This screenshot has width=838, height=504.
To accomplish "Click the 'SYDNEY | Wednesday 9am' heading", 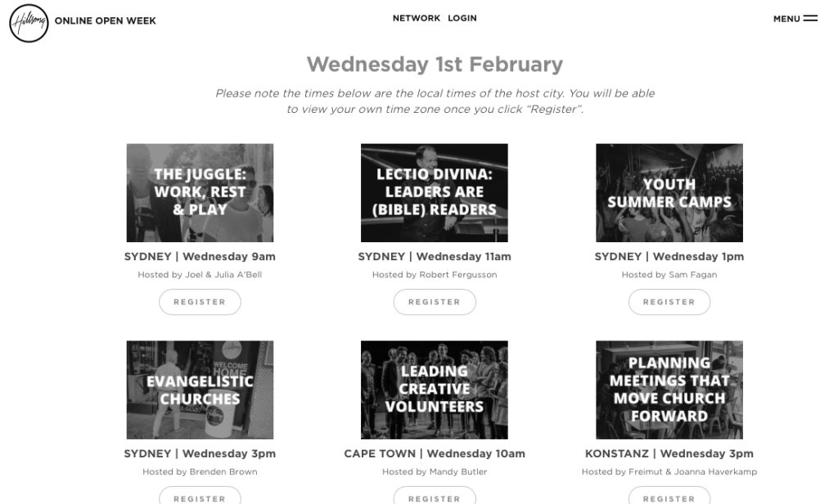I will 200,257.
